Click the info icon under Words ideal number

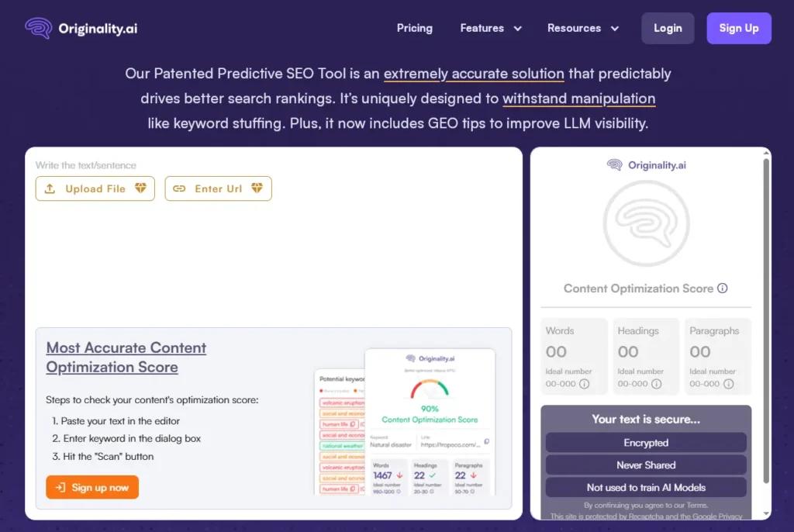click(585, 384)
